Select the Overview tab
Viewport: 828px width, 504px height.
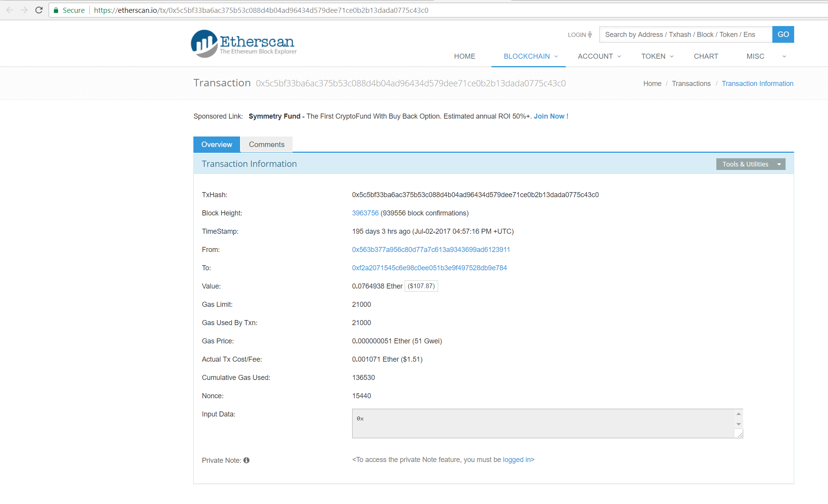tap(217, 144)
